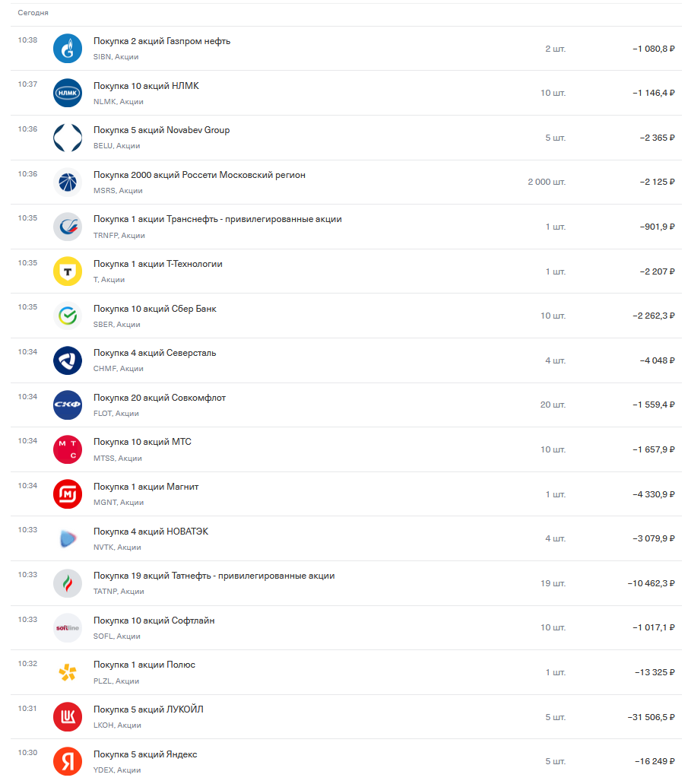Viewport: 688px width, 784px height.
Task: Click the Severstal dark blue logo
Action: click(x=68, y=360)
